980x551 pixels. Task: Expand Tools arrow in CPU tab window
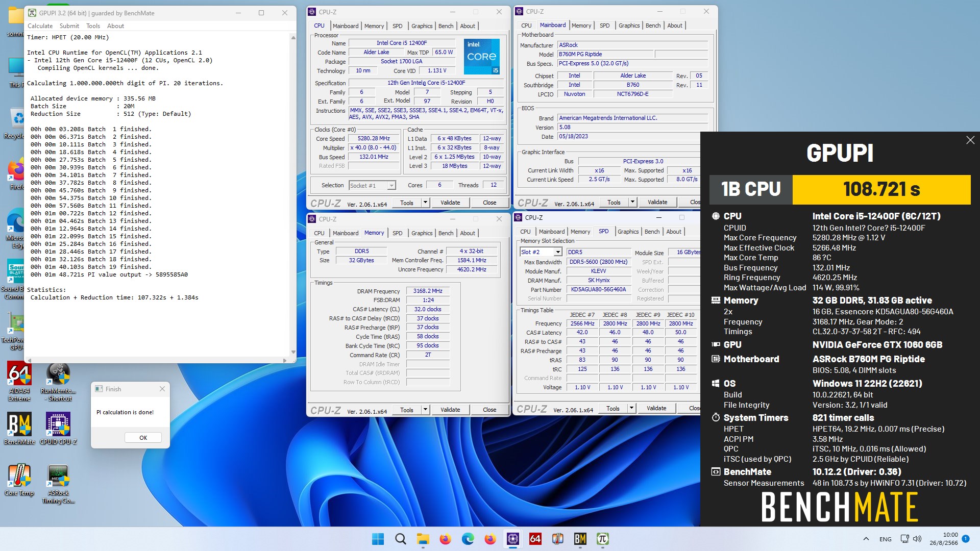click(425, 203)
